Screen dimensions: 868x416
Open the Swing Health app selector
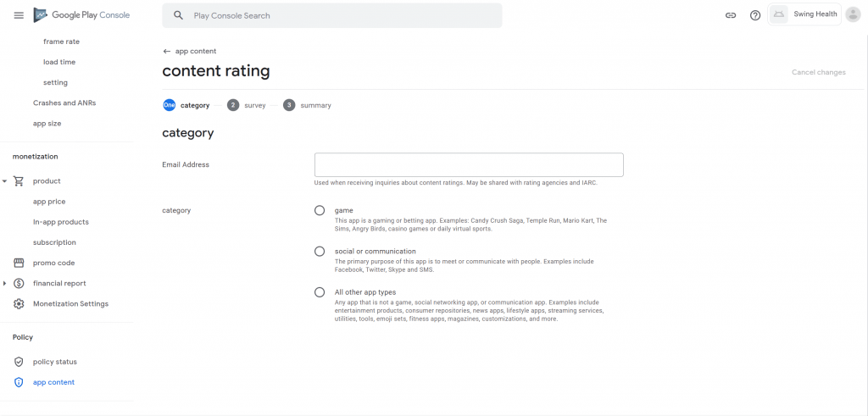pos(805,14)
